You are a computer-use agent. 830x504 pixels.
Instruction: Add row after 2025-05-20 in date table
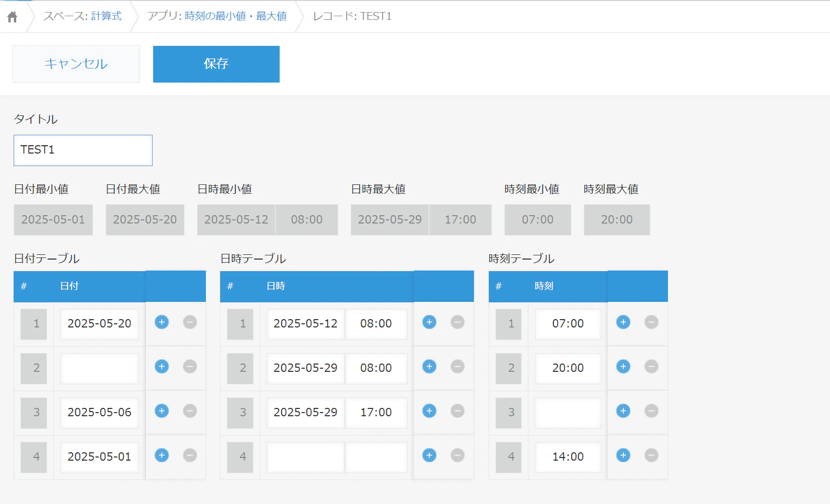[162, 322]
